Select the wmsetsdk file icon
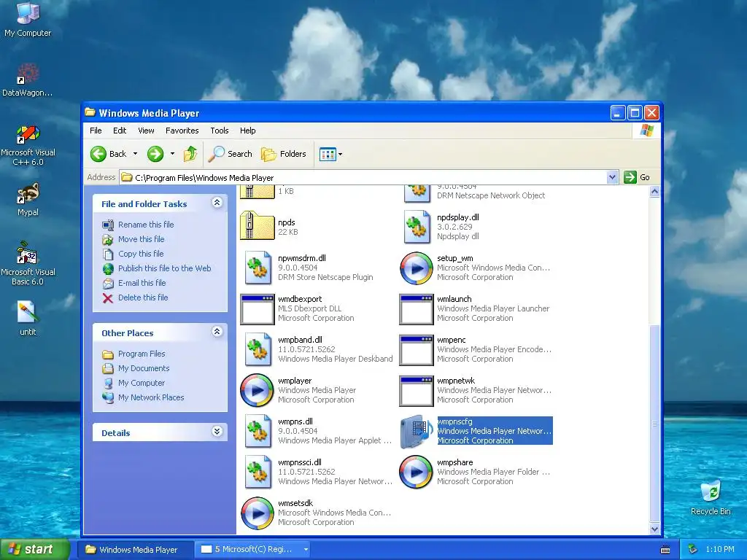Viewport: 747px width, 560px height. tap(258, 513)
